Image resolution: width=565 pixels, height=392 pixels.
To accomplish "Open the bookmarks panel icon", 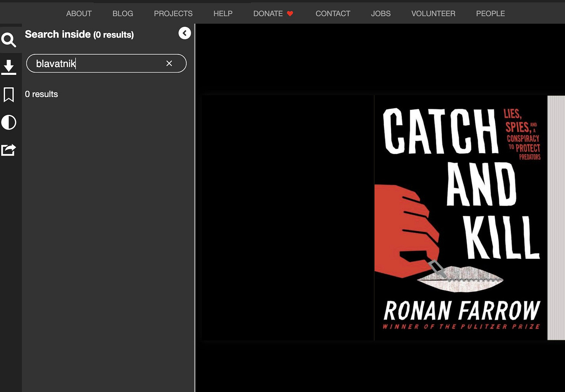I will click(9, 95).
